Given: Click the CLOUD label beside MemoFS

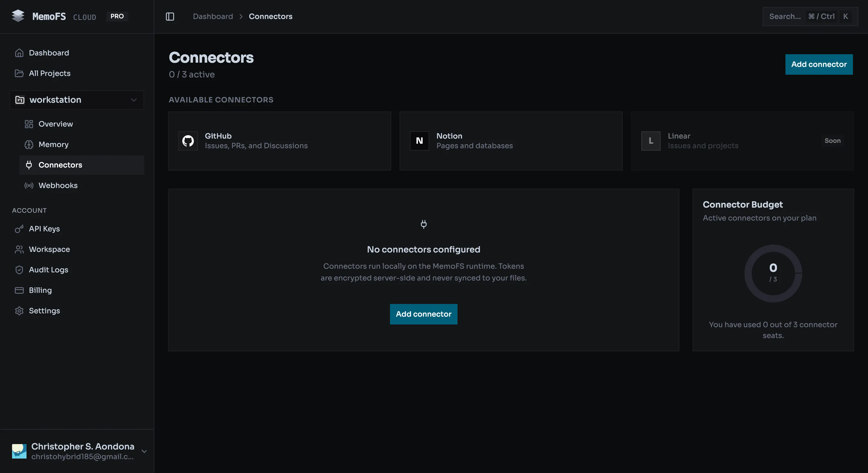Looking at the screenshot, I should [x=85, y=17].
